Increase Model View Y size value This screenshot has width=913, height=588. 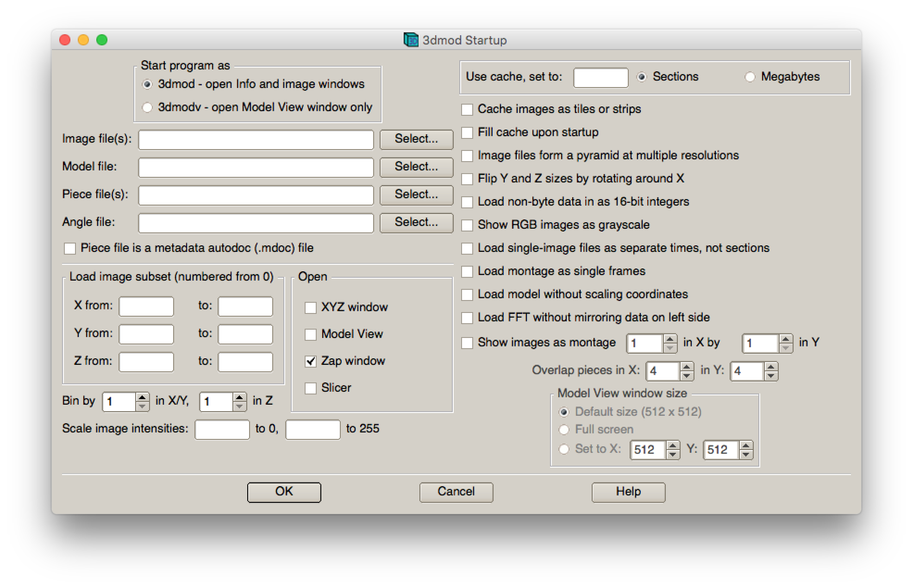[746, 445]
